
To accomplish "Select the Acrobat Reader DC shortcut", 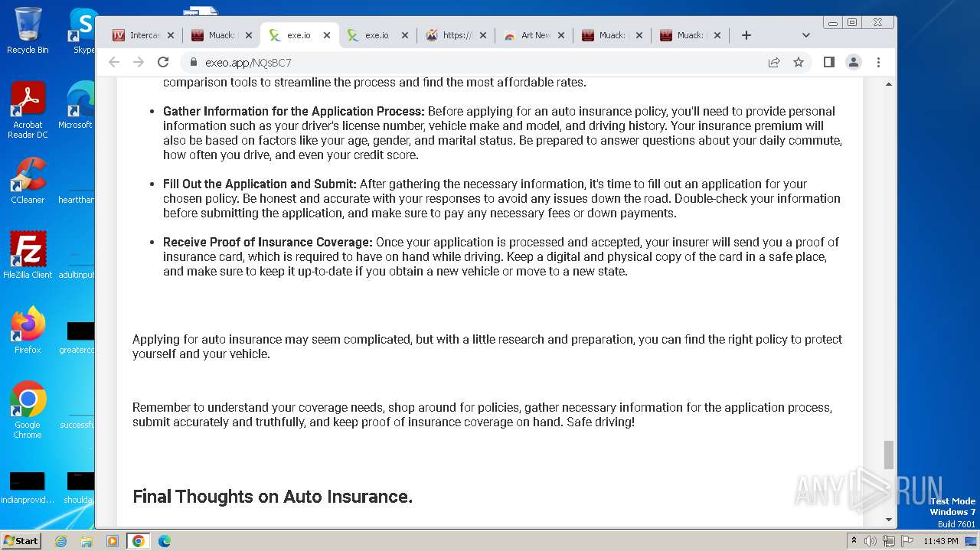I will [28, 110].
